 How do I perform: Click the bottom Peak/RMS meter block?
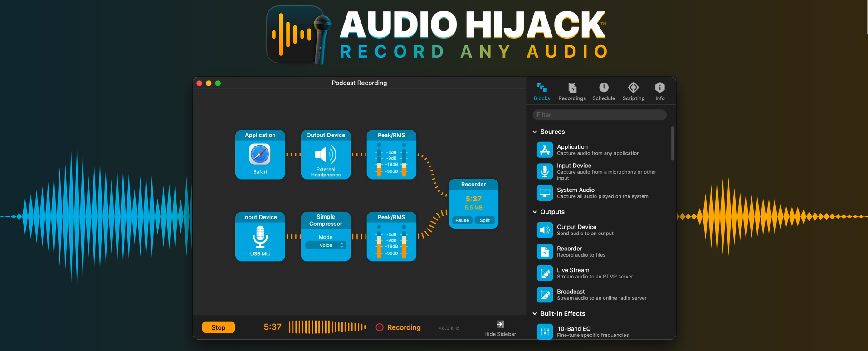point(391,237)
